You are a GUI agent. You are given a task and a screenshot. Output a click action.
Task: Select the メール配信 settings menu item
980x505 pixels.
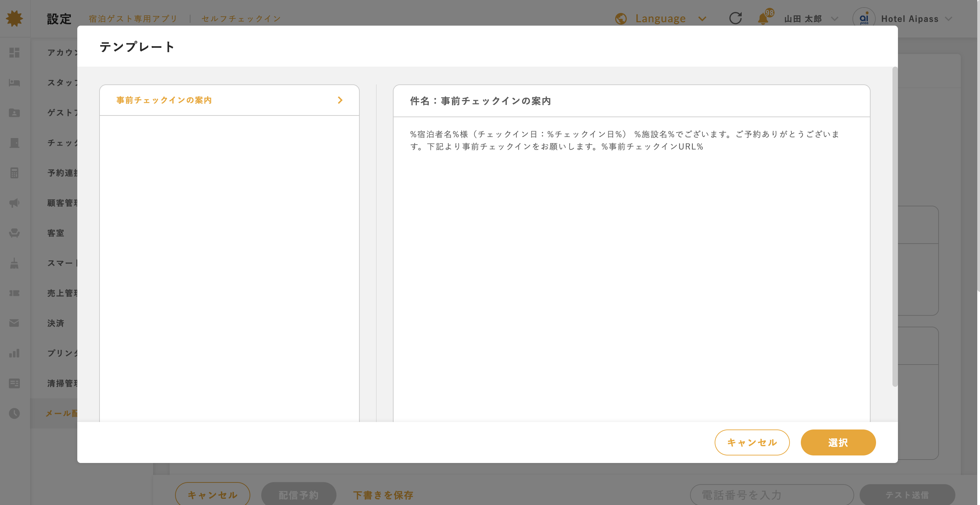[x=54, y=413]
